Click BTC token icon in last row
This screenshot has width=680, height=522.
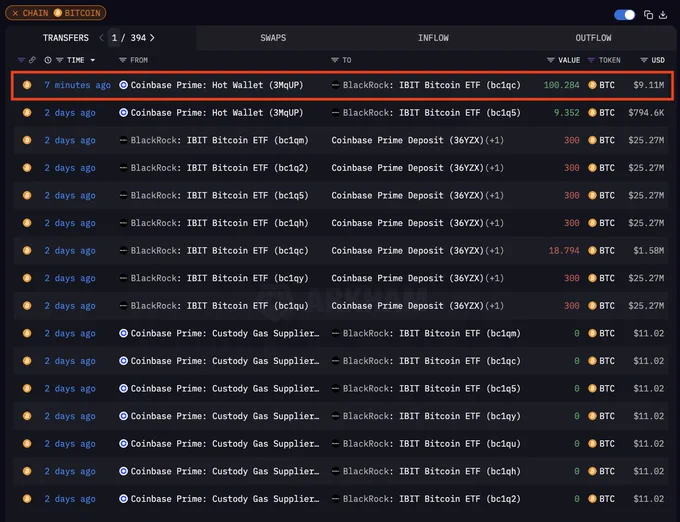tap(592, 499)
